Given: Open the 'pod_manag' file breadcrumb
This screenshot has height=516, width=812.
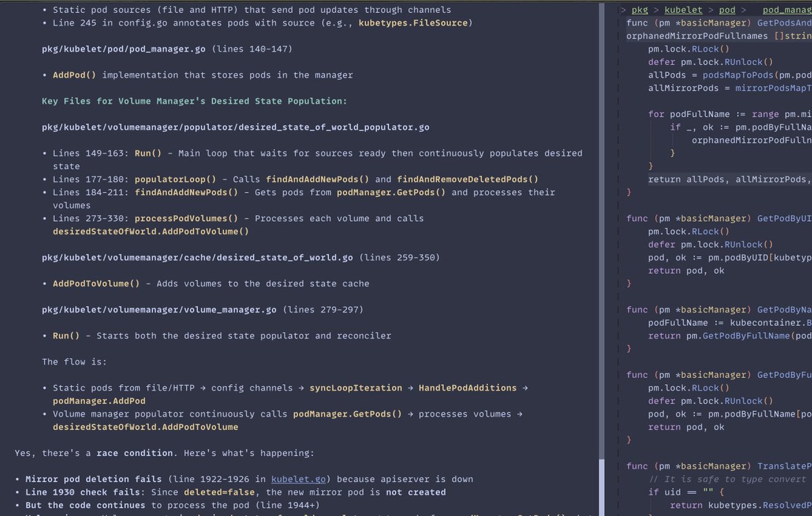Looking at the screenshot, I should point(787,10).
